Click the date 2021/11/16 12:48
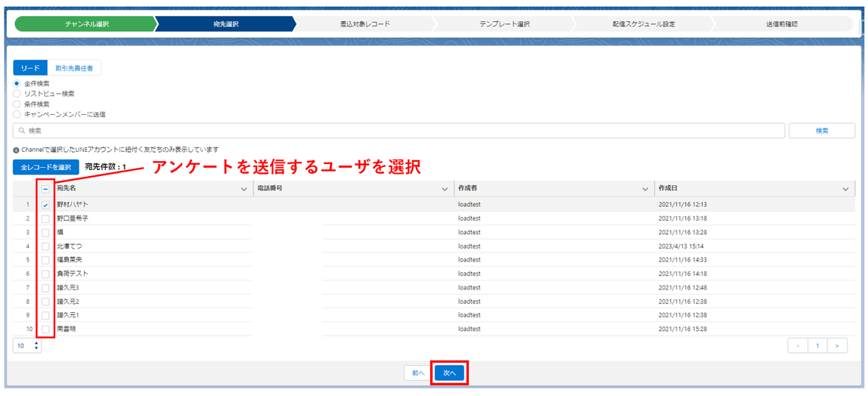868x396 pixels. tap(683, 288)
